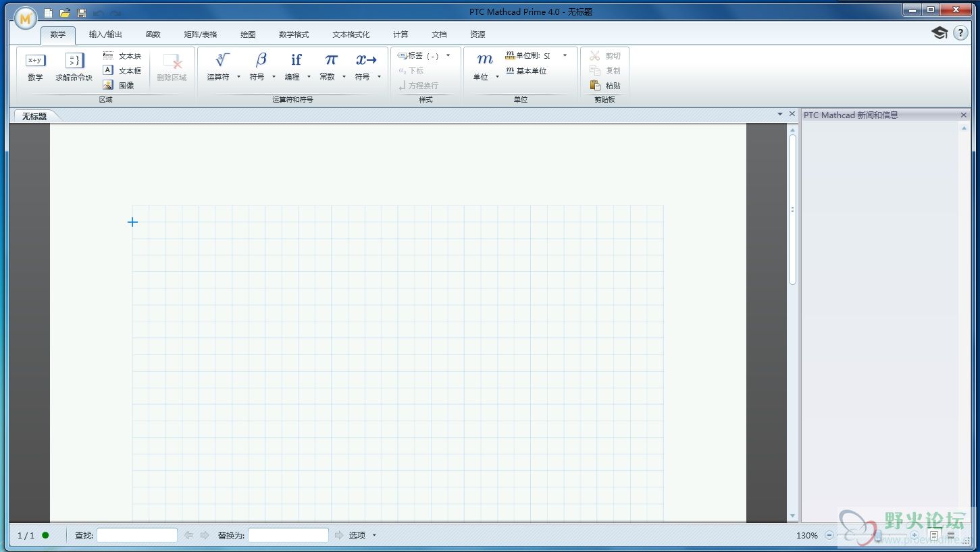
Task: Click the scroll down arrow of worksheet
Action: click(x=793, y=516)
